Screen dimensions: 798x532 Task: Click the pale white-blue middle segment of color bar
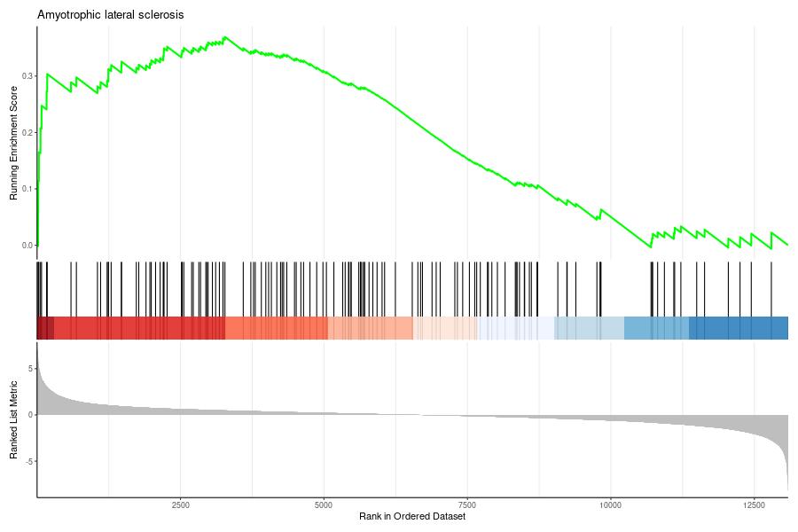(x=515, y=328)
